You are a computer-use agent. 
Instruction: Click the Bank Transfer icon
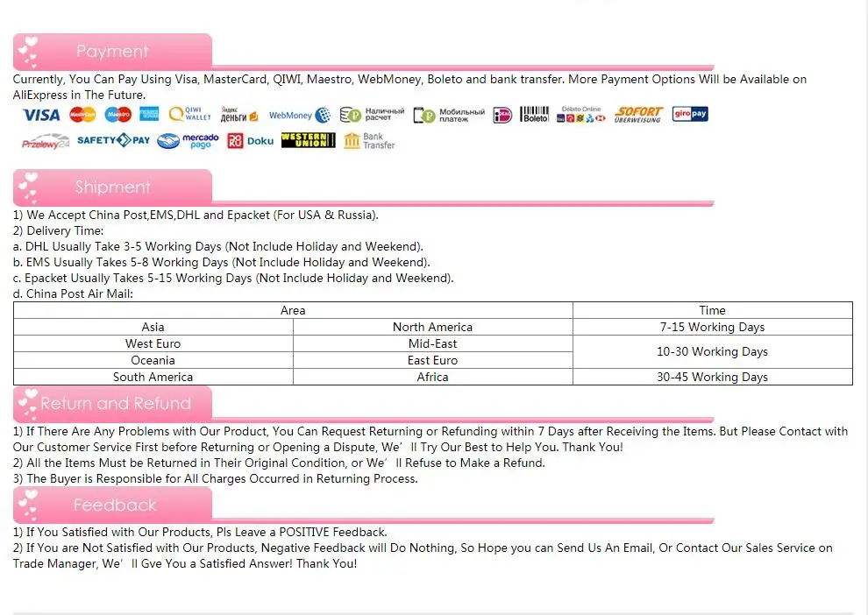369,141
